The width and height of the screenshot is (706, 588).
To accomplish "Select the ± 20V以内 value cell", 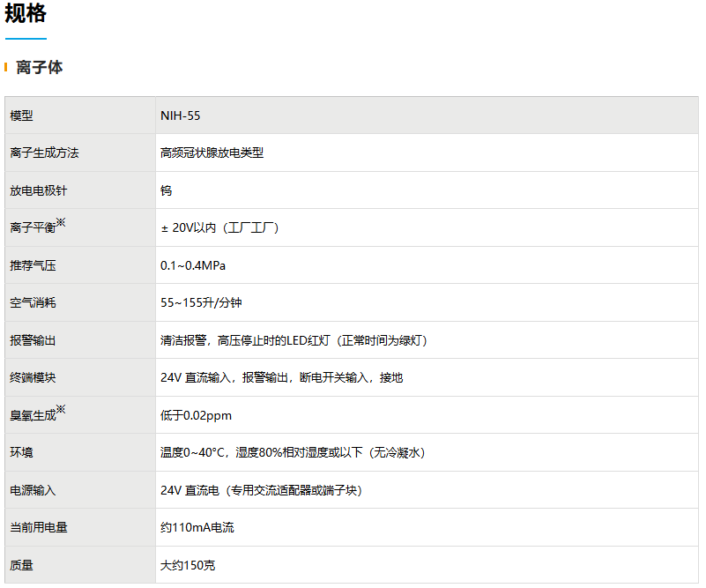I will 219,227.
